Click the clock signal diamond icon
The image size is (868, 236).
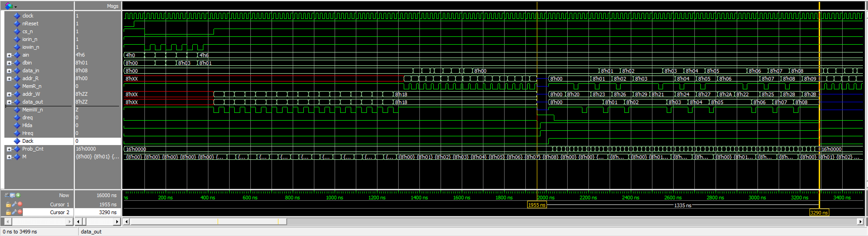pyautogui.click(x=17, y=15)
